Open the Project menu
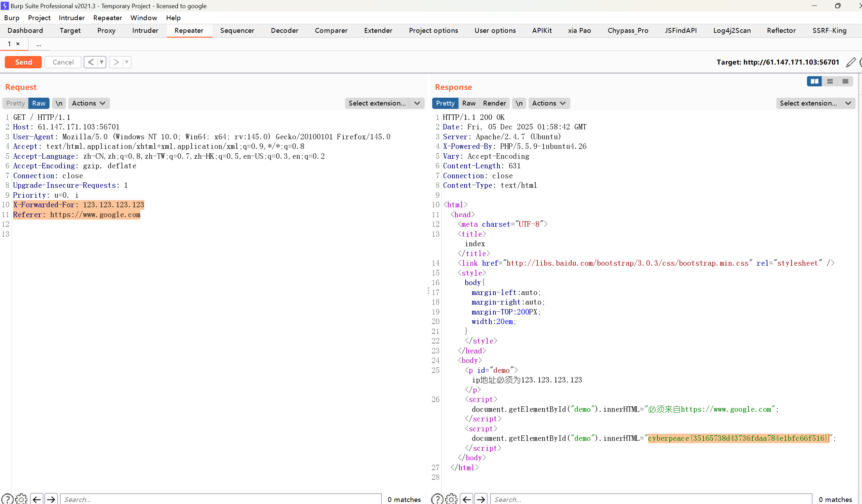 (x=39, y=18)
